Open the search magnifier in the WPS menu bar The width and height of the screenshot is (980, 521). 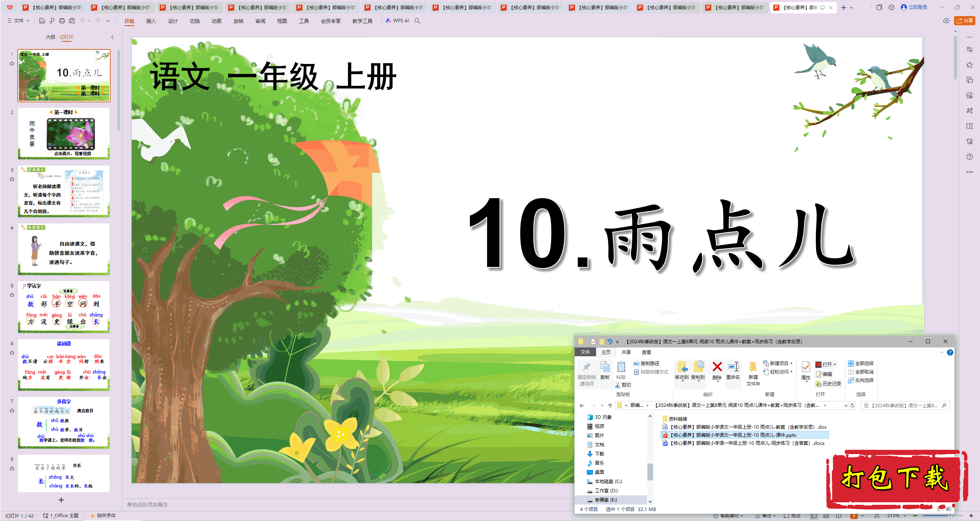[x=418, y=21]
